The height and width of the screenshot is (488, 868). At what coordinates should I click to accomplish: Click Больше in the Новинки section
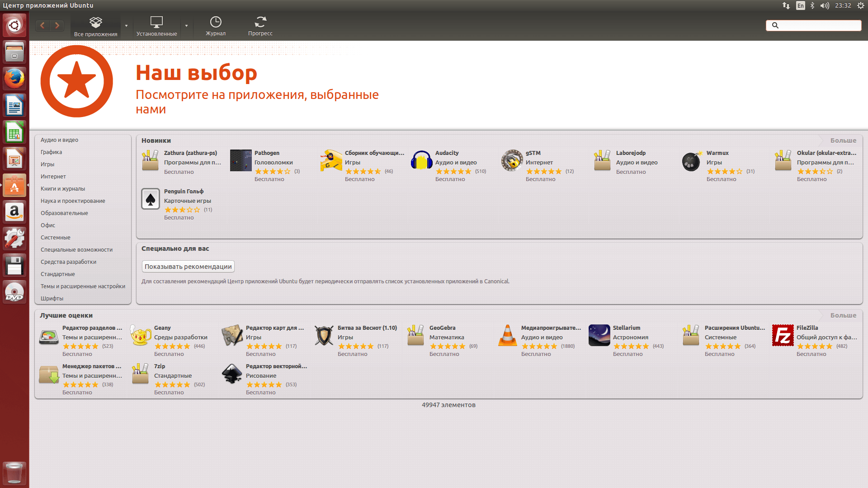tap(843, 141)
